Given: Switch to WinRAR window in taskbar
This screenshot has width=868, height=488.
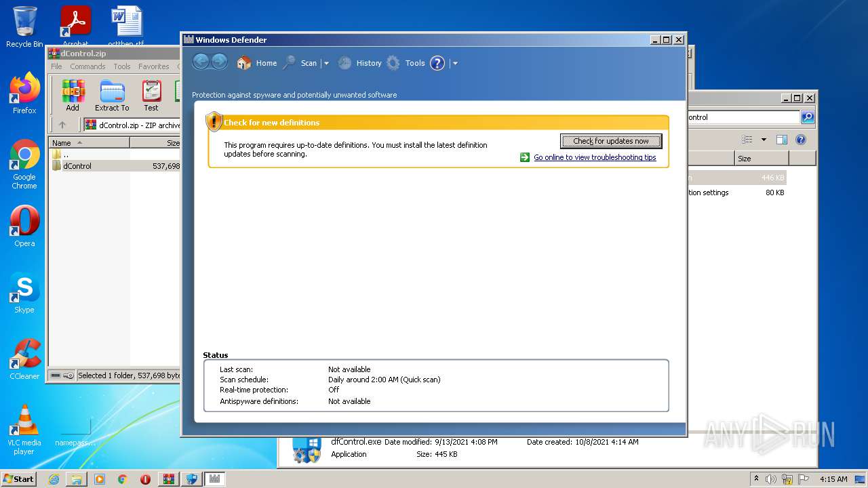Looking at the screenshot, I should pos(169,479).
